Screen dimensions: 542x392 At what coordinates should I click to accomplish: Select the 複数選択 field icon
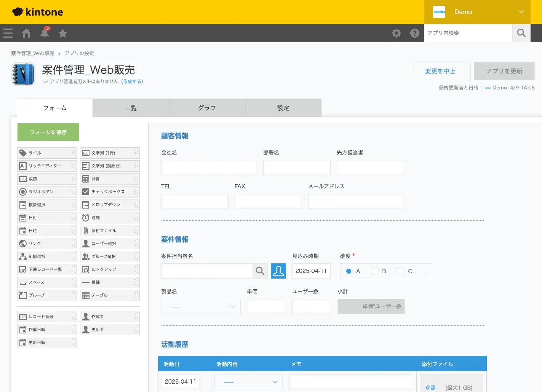click(23, 205)
